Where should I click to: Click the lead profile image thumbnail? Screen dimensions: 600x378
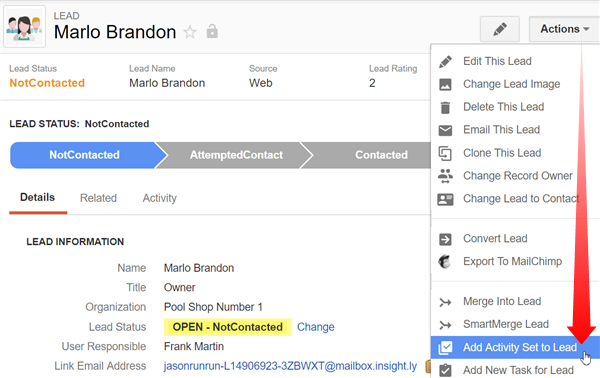click(x=24, y=27)
